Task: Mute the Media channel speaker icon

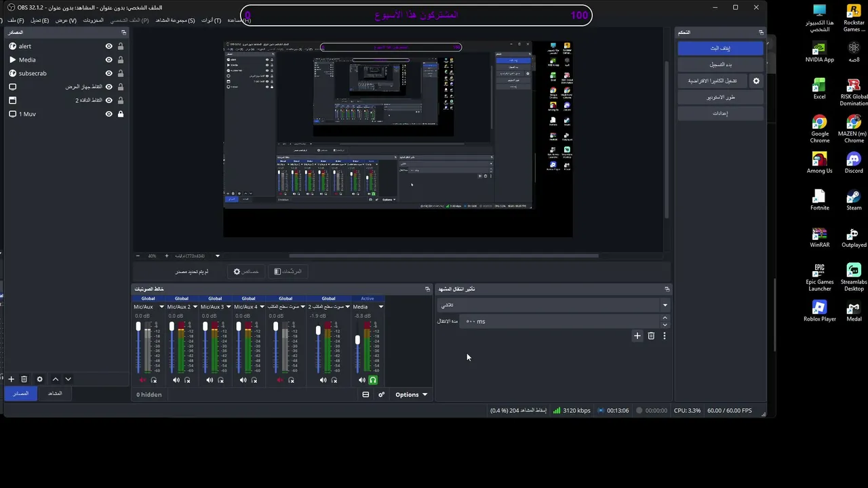Action: 361,380
